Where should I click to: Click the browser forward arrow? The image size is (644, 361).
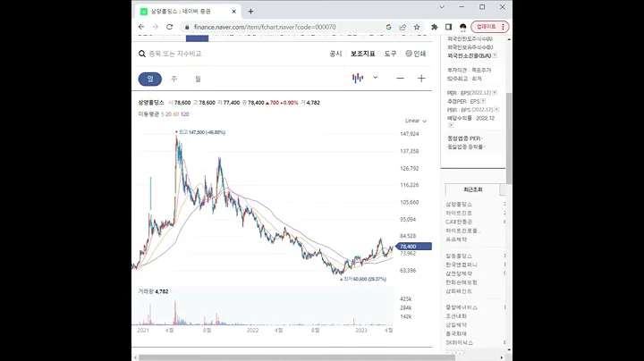[x=156, y=27]
